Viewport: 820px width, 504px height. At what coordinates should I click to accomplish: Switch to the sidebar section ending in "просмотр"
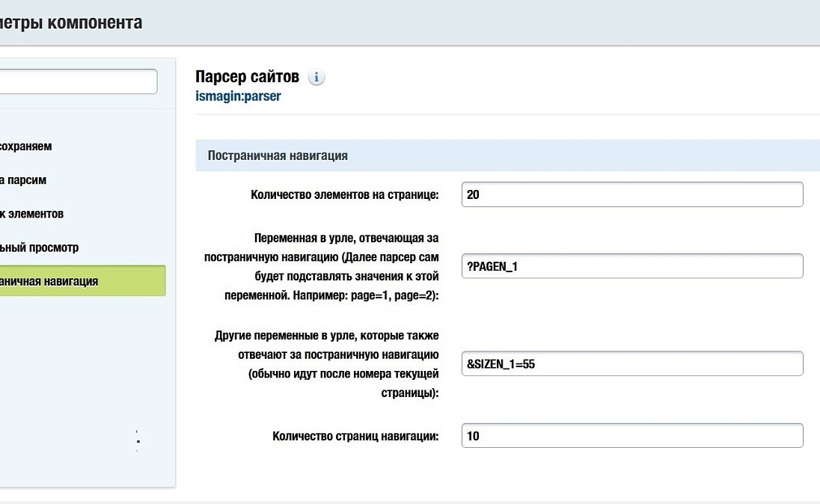click(39, 248)
